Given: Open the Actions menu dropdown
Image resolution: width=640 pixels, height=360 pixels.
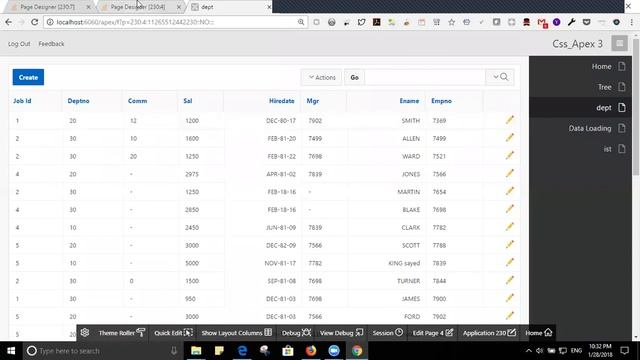Looking at the screenshot, I should pyautogui.click(x=322, y=77).
